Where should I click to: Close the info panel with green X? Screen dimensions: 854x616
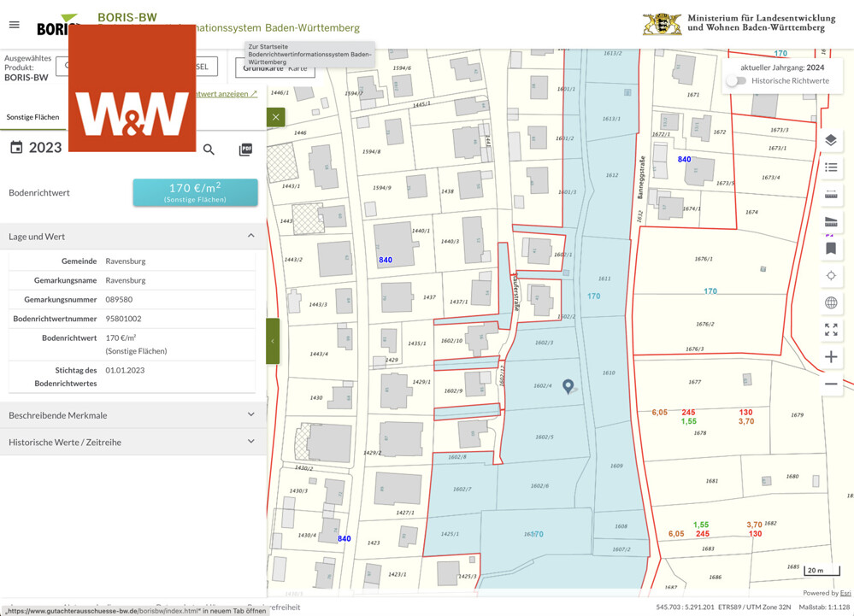(275, 117)
